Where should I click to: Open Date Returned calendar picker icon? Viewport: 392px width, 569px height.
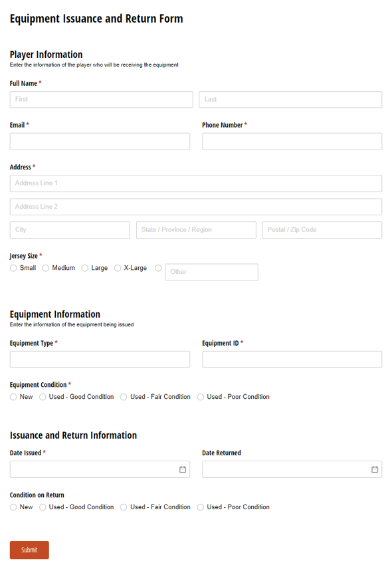(x=375, y=469)
